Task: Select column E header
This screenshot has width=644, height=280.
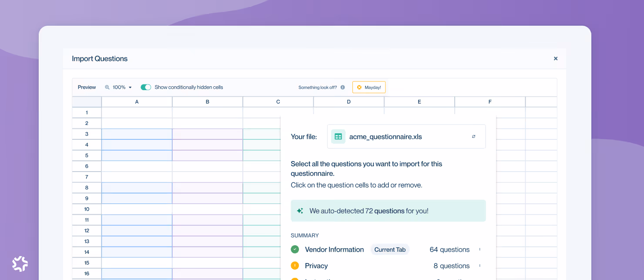Action: [419, 102]
